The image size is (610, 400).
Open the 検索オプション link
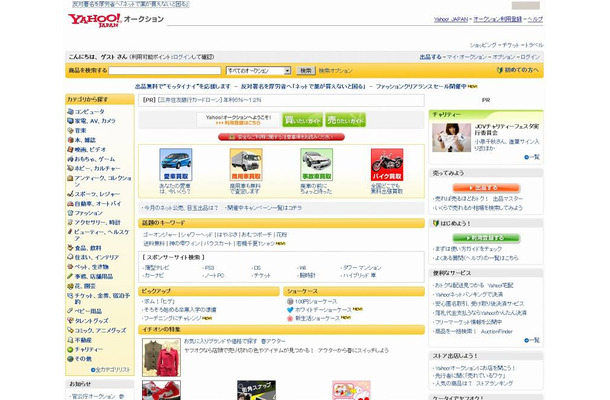[335, 70]
